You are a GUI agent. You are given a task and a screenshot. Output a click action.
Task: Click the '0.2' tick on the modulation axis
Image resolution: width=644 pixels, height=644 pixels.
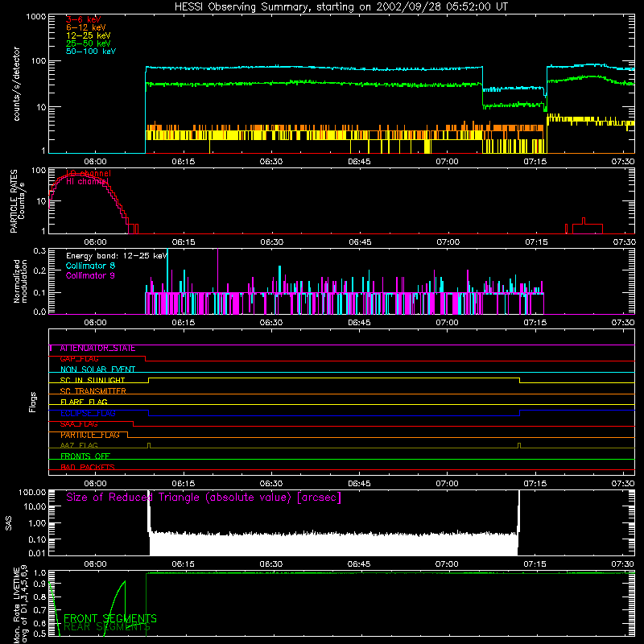(x=39, y=270)
